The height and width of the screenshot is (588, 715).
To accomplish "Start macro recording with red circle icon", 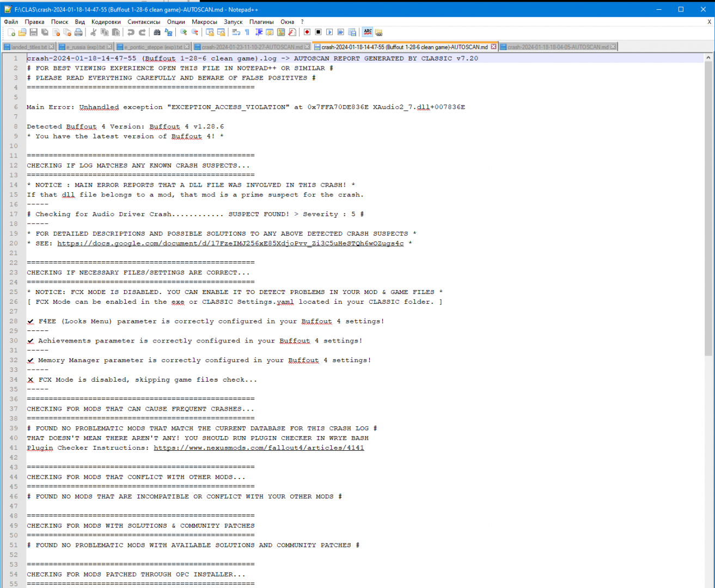I will [307, 33].
